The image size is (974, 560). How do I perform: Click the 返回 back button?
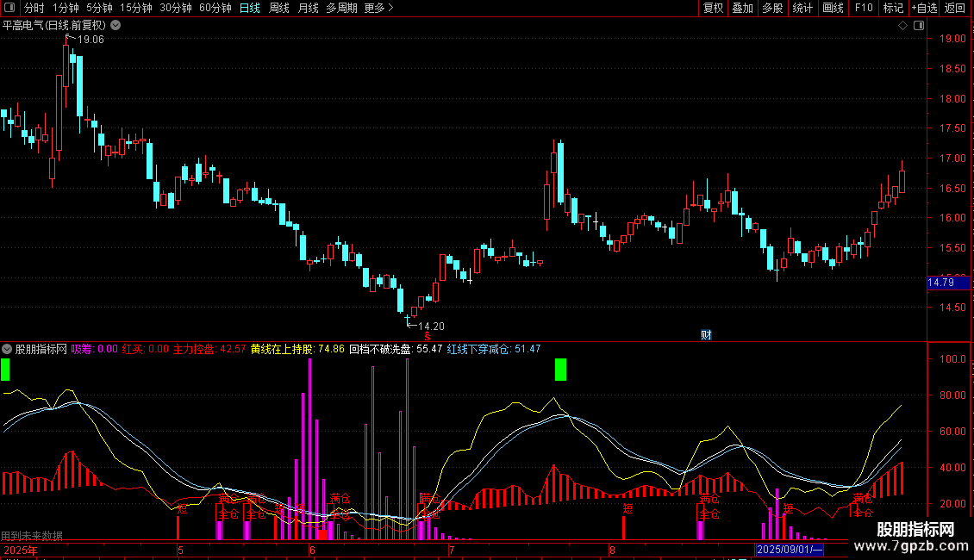click(955, 8)
